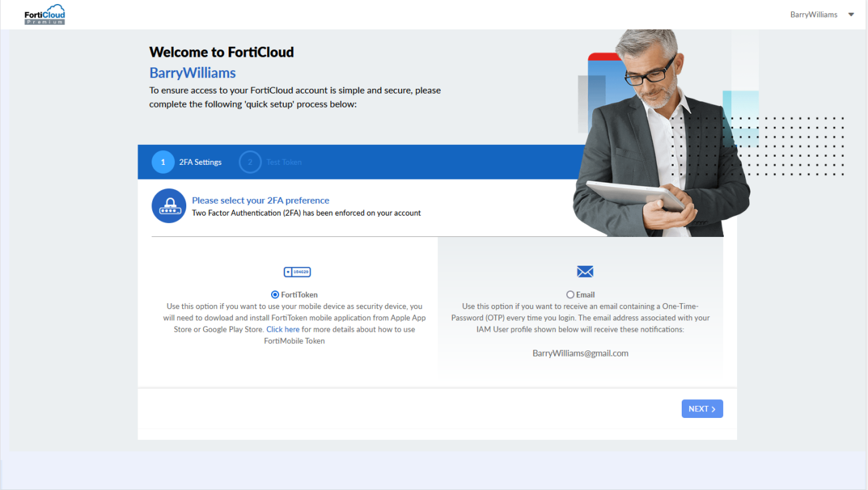868x490 pixels.
Task: Click the NEXT button
Action: pos(702,409)
